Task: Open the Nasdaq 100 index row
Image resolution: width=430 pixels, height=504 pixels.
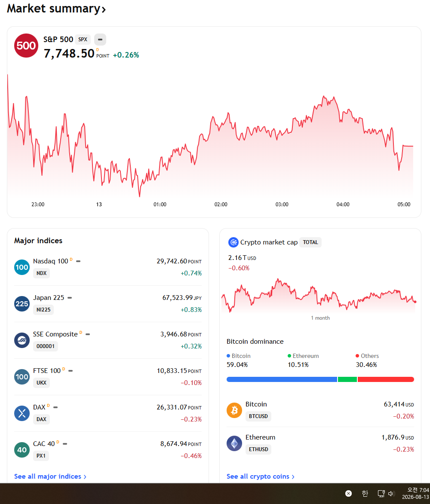Action: pos(108,267)
